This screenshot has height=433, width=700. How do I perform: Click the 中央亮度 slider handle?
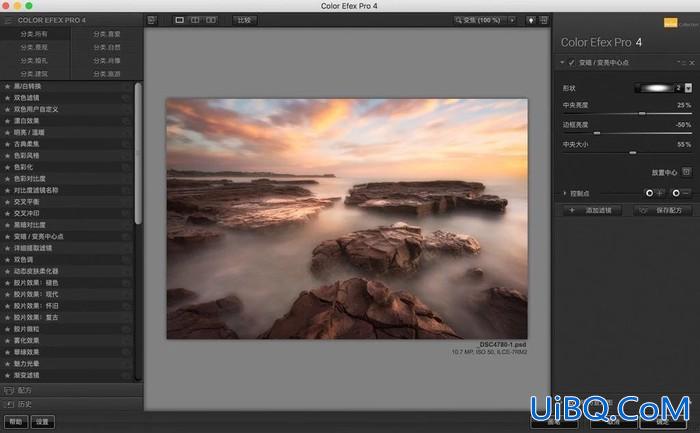click(642, 113)
